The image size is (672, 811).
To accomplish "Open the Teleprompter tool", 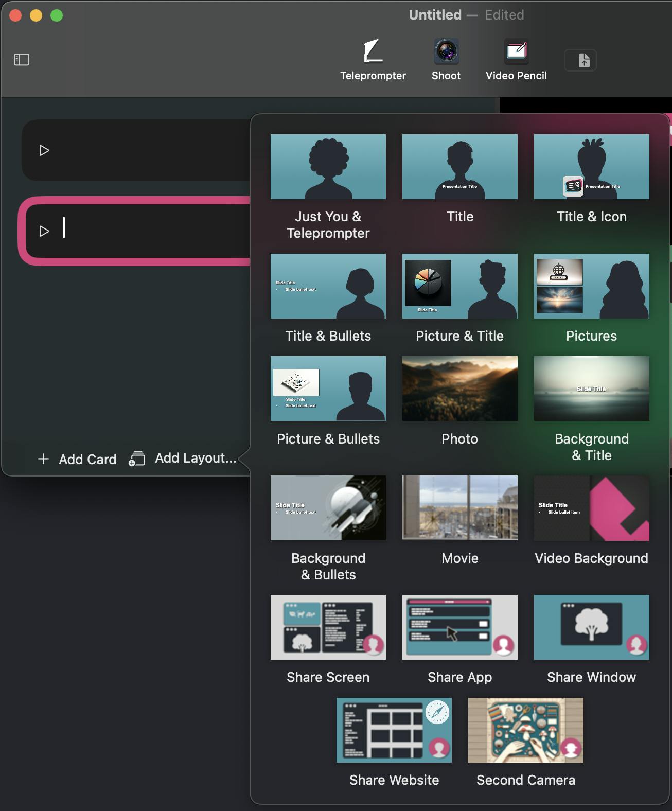I will 373,60.
